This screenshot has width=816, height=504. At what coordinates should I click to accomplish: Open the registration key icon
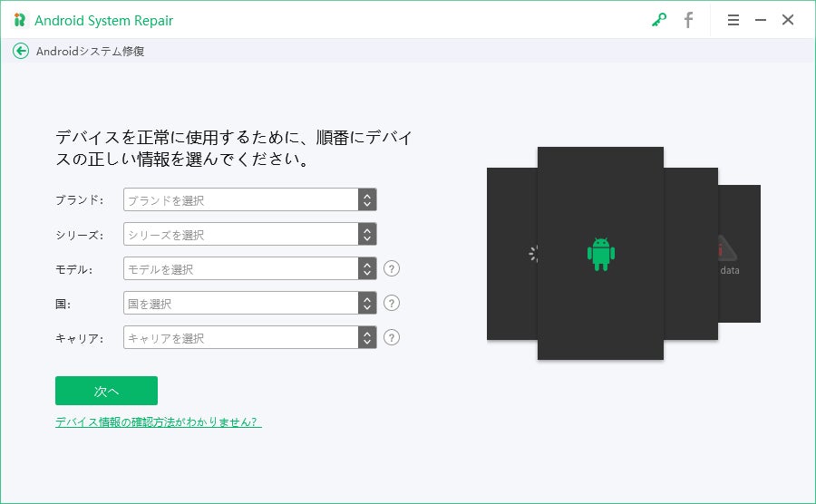coord(659,20)
